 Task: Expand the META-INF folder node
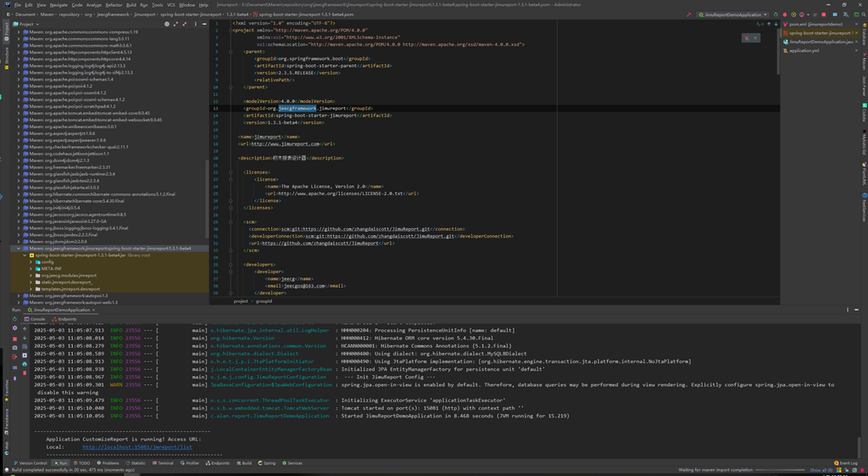[x=31, y=269]
